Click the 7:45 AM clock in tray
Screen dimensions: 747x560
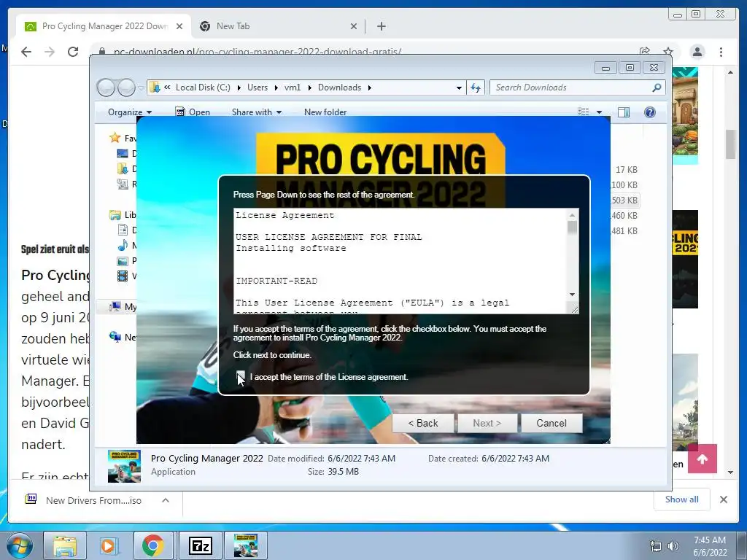(x=709, y=540)
